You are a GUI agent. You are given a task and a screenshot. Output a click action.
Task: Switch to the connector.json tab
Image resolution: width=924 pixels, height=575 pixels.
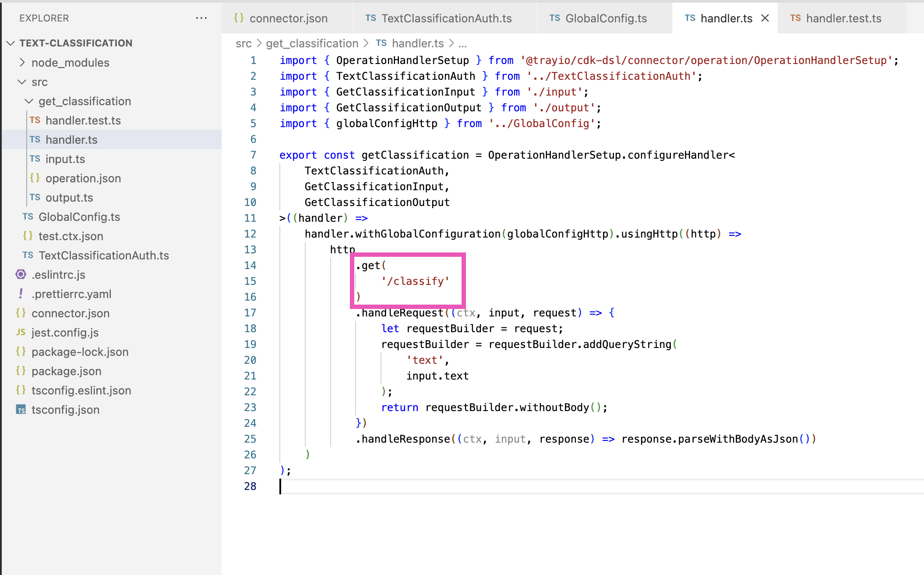(x=288, y=18)
